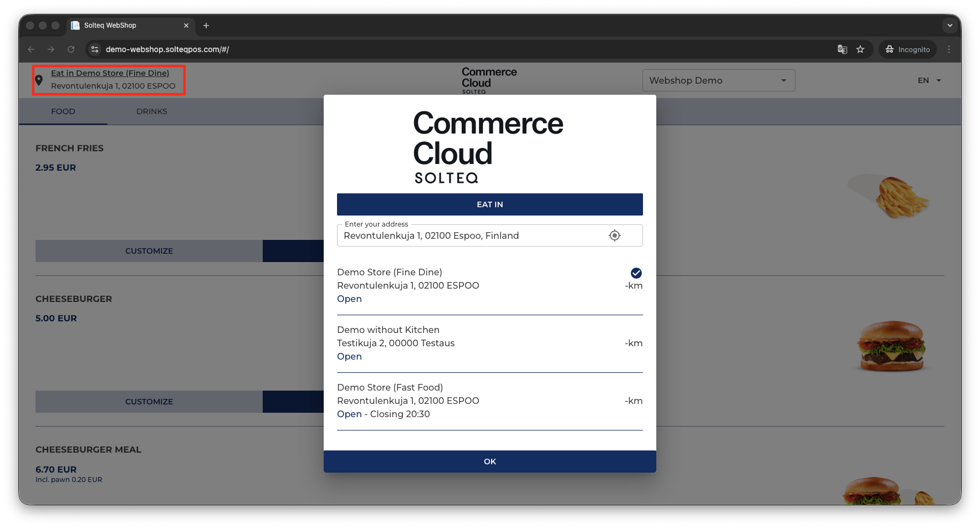Open the Incognito indicator

point(907,49)
